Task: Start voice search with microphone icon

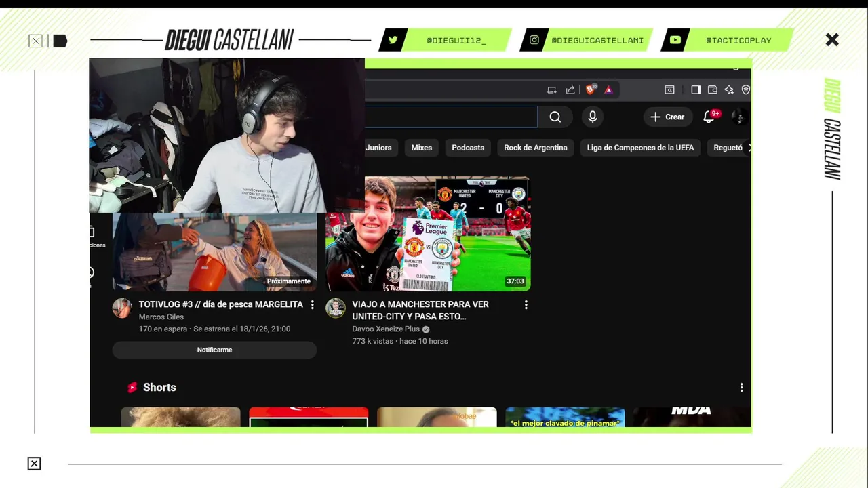Action: pyautogui.click(x=593, y=117)
